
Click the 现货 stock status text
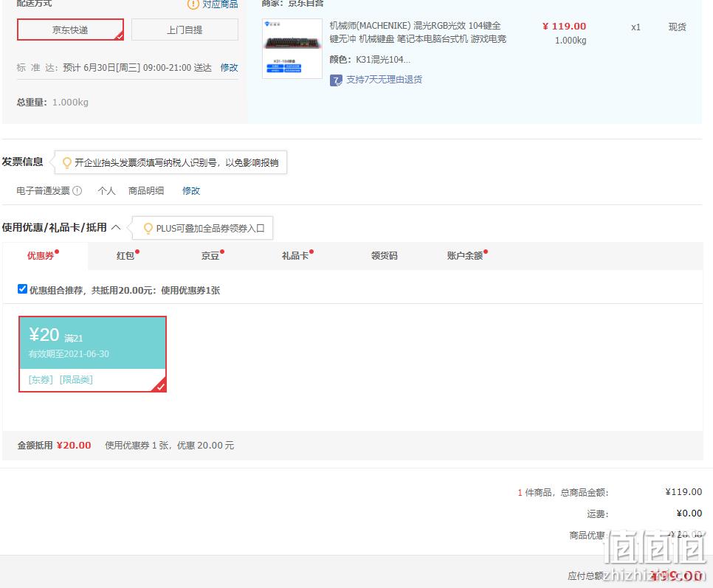coord(677,27)
